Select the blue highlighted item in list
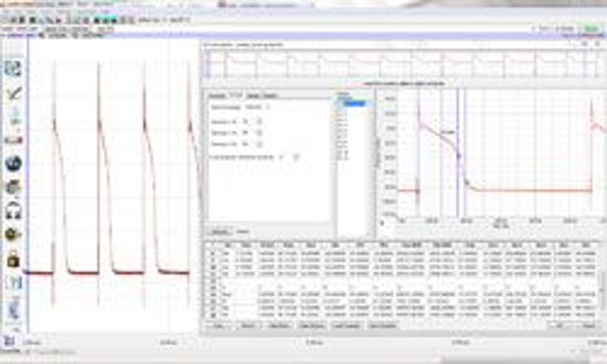The width and height of the screenshot is (607, 364). 355,104
